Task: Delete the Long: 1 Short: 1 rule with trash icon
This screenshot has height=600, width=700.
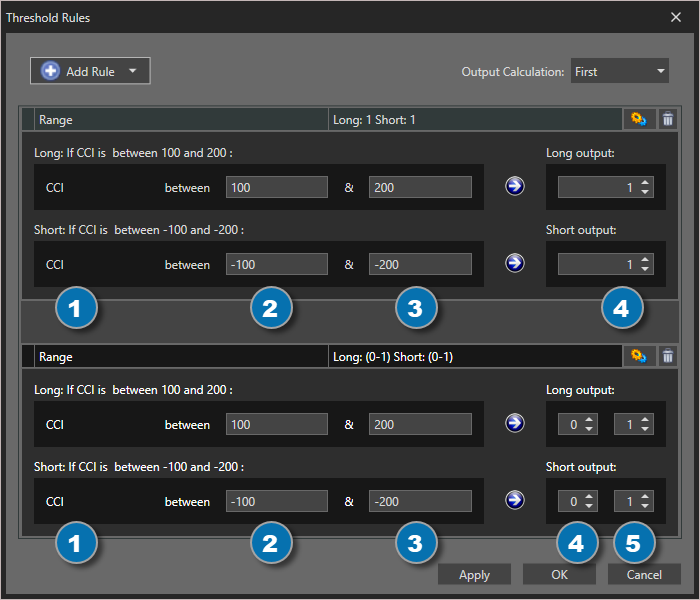Action: 668,119
